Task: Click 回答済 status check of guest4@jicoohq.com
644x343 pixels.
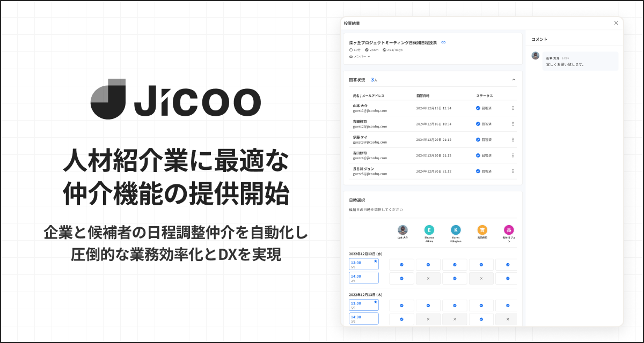Action: pyautogui.click(x=478, y=155)
